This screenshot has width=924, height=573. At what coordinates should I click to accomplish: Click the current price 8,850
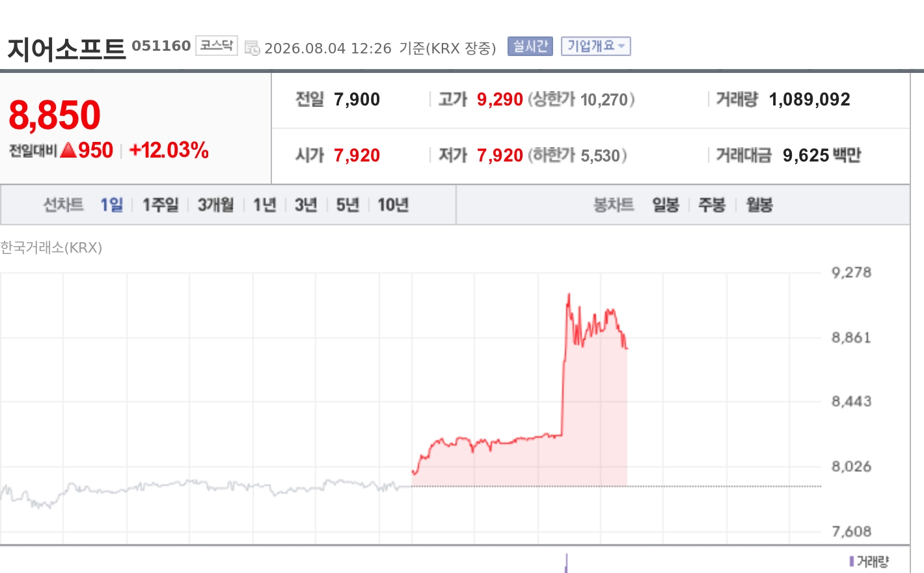pos(55,115)
